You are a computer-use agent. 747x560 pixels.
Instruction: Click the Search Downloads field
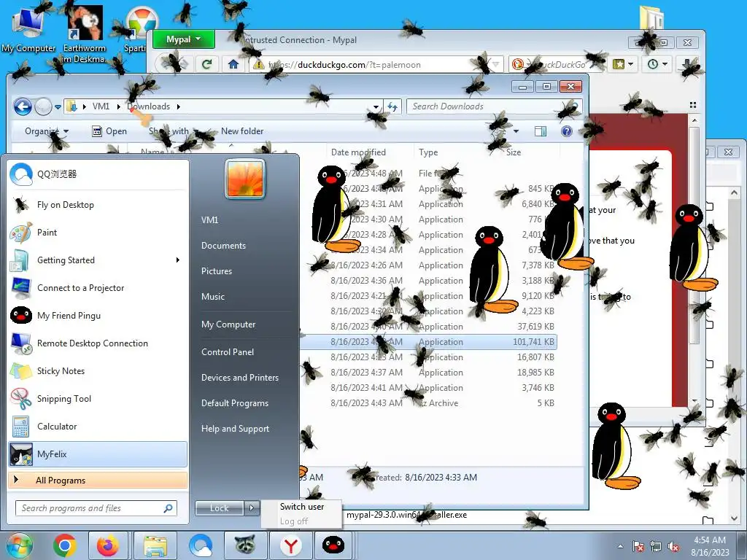494,106
